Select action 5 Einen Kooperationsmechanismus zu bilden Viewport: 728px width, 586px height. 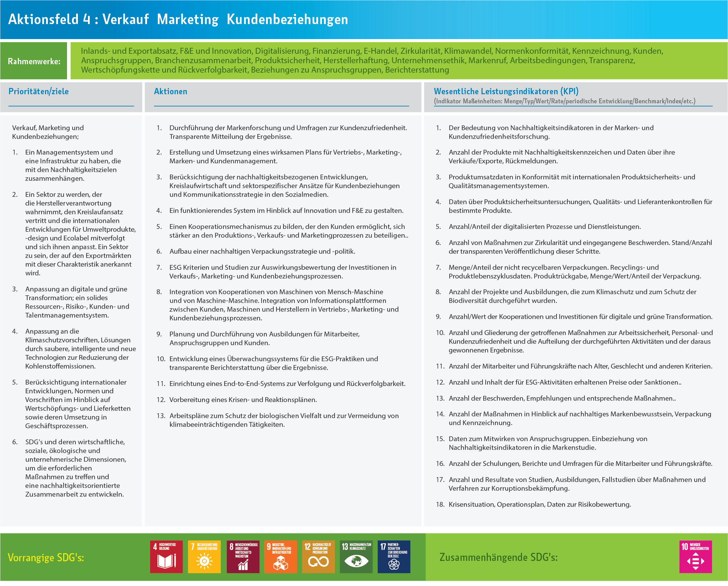coord(282,231)
